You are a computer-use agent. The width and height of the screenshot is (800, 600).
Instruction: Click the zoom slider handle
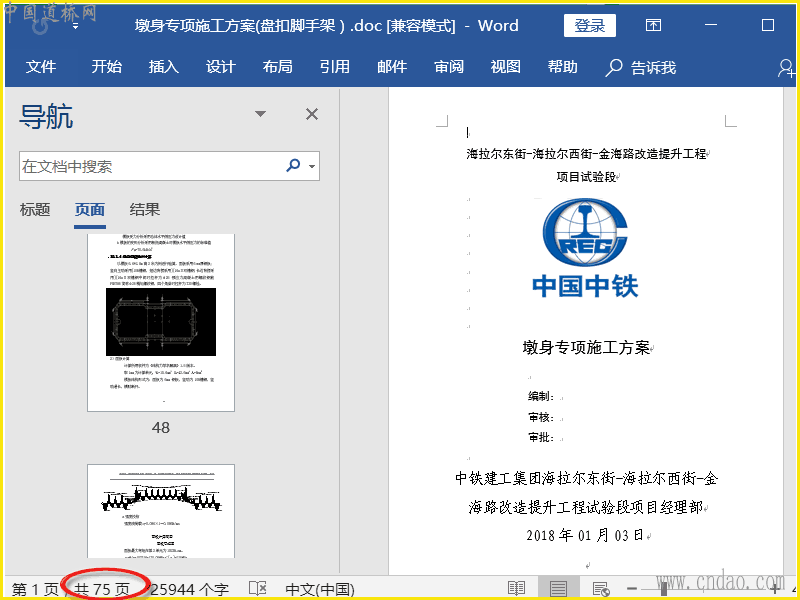664,589
